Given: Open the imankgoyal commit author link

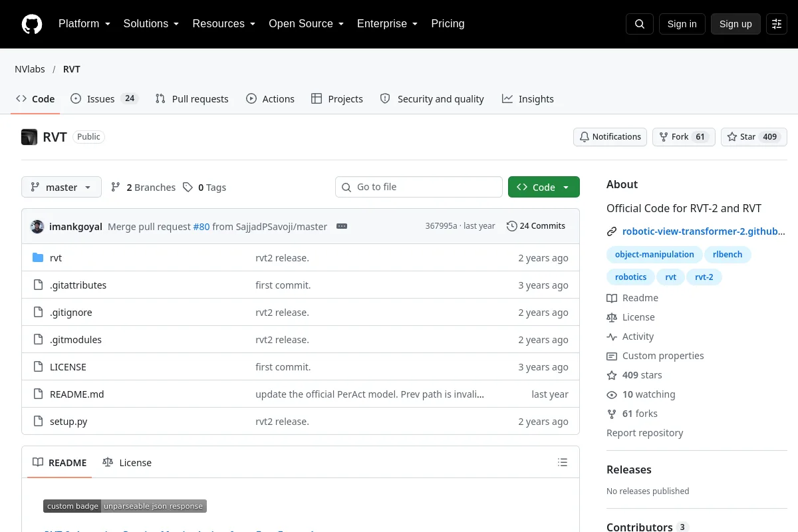Looking at the screenshot, I should pos(76,227).
